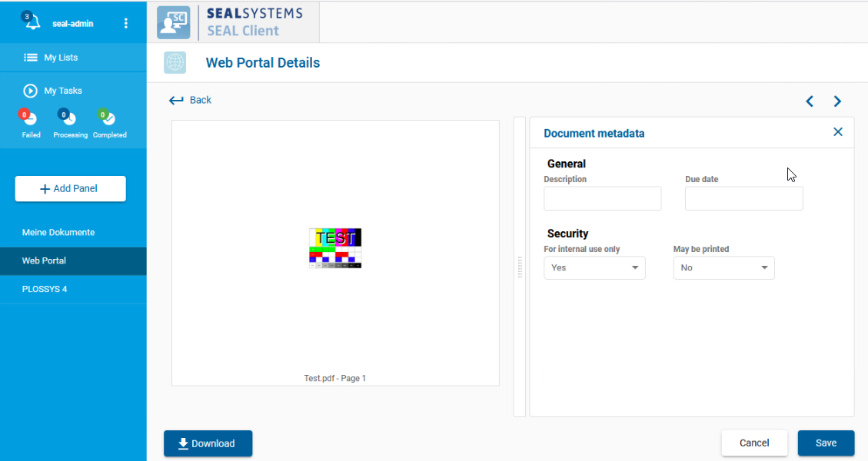Click the Web Portal globe icon
The width and height of the screenshot is (868, 461).
(175, 63)
